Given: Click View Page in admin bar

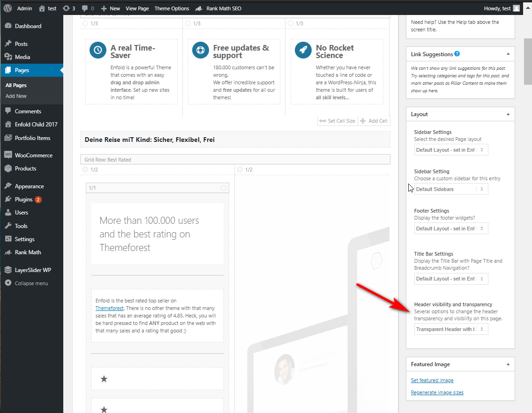Looking at the screenshot, I should tap(137, 8).
